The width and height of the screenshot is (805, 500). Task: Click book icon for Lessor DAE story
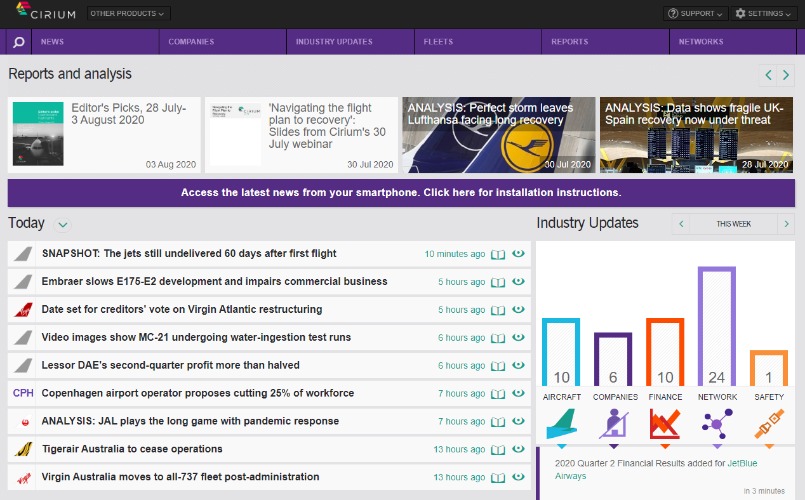(498, 366)
